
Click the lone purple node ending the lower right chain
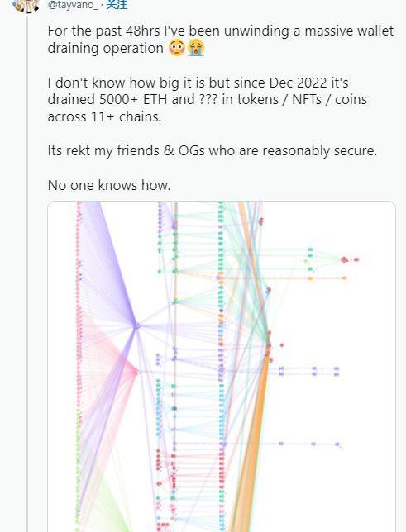coord(337,444)
